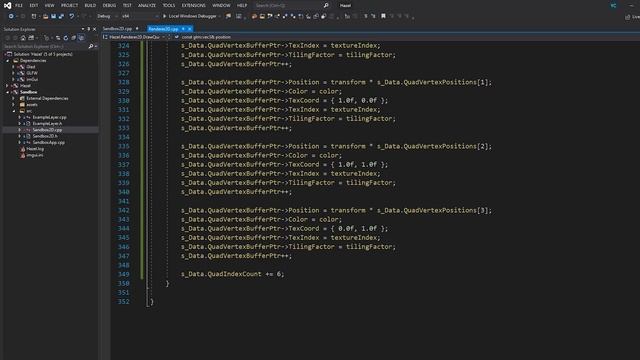Select imgui.ini file
This screenshot has height=360, width=640.
pos(34,155)
